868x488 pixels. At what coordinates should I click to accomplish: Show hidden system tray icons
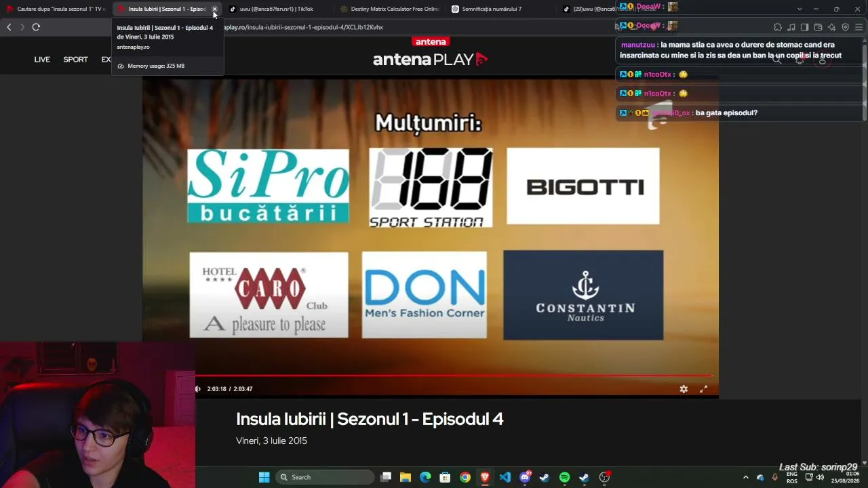coord(746,477)
